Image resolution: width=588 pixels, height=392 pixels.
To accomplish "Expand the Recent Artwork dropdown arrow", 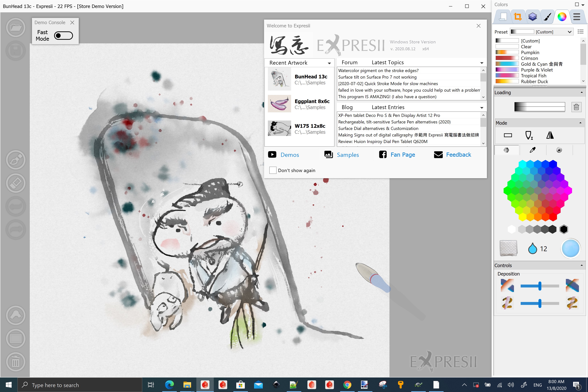I will [x=329, y=63].
